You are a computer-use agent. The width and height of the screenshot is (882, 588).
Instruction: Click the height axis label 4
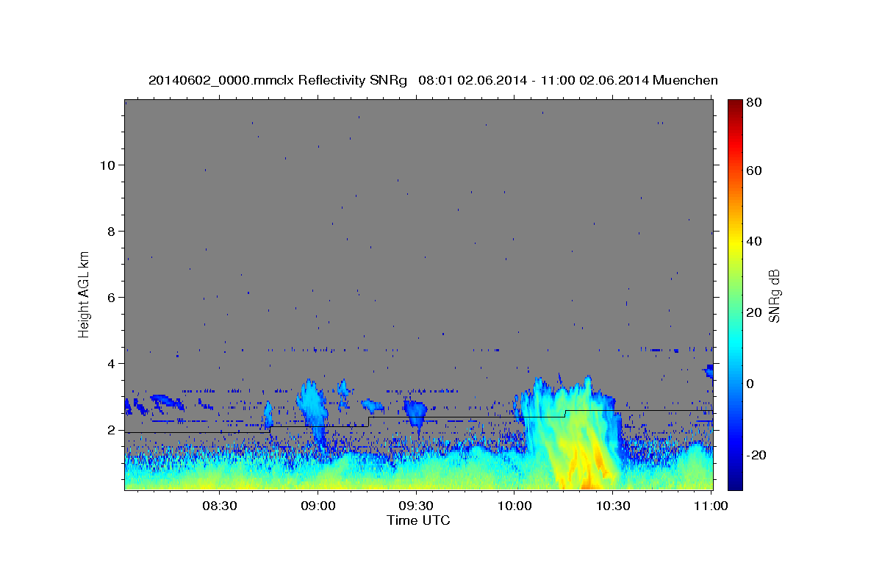112,364
